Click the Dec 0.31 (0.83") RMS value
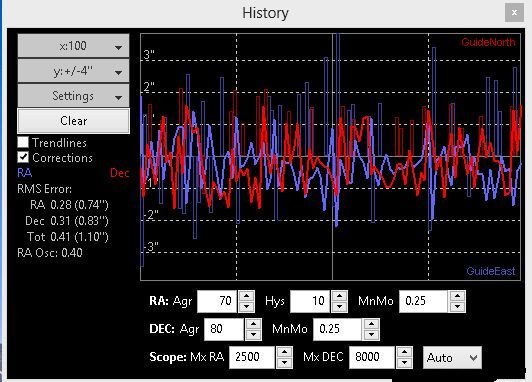The height and width of the screenshot is (382, 532). pyautogui.click(x=67, y=221)
